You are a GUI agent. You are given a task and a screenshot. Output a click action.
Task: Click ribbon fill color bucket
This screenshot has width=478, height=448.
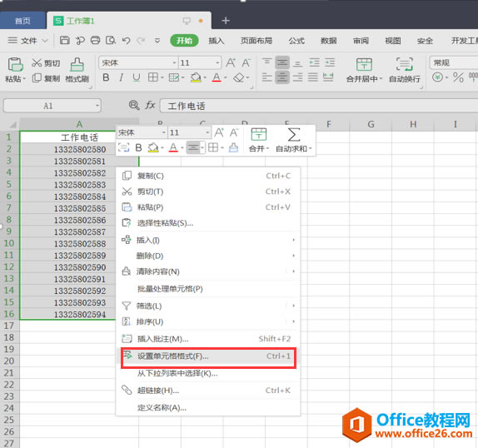click(x=196, y=77)
